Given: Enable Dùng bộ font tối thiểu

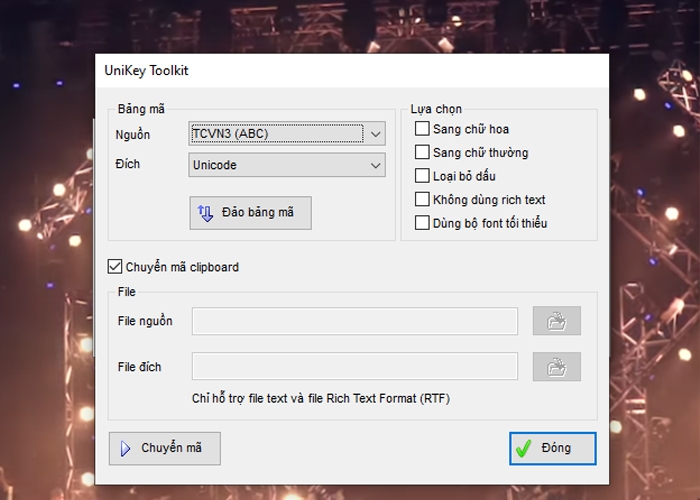Looking at the screenshot, I should coord(422,223).
